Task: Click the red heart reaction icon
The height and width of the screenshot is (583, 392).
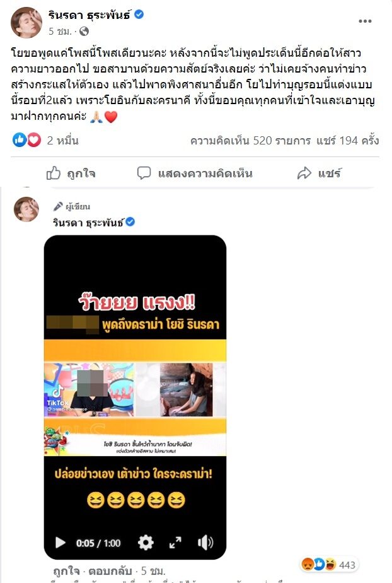Action: coord(34,140)
